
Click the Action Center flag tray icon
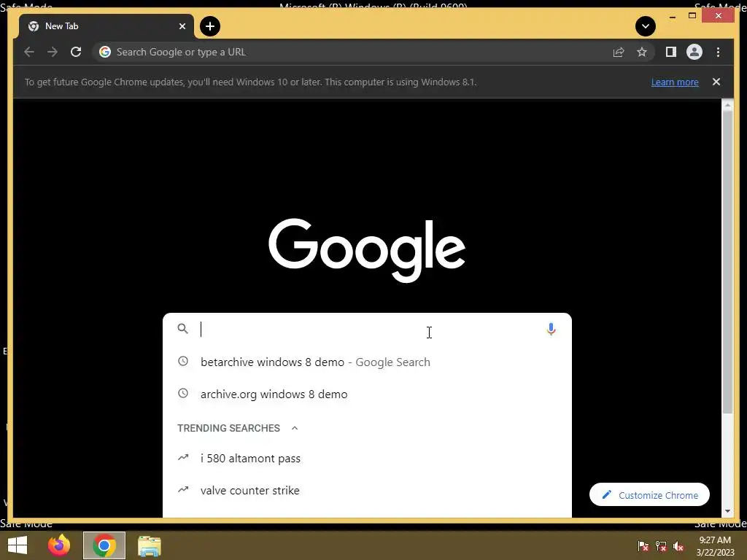643,545
